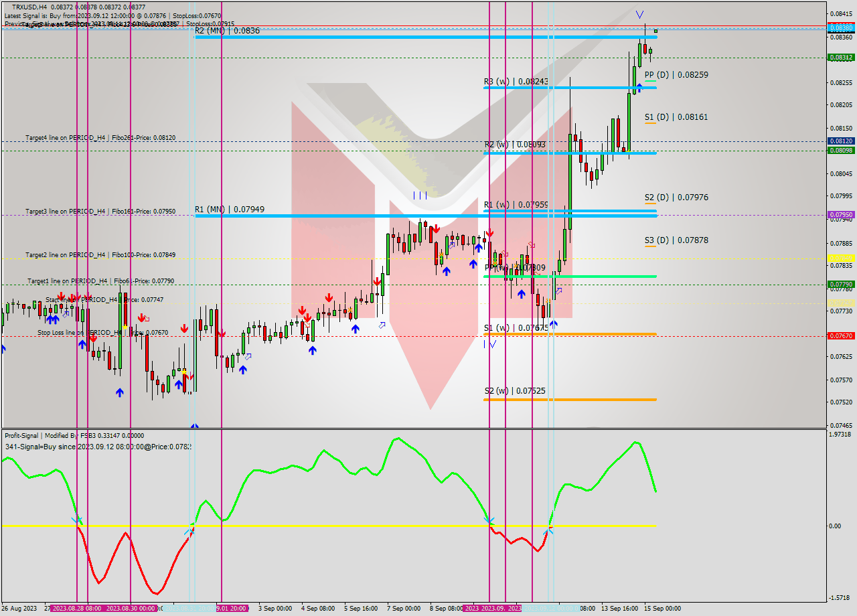Click the 0.07465 price scale value
857x616 pixels.
[x=841, y=425]
